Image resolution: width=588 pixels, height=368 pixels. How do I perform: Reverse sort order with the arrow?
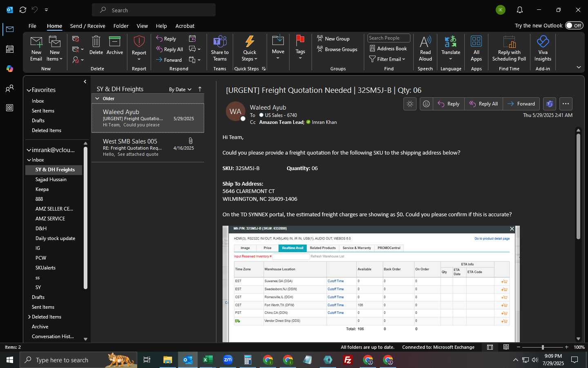[x=200, y=89]
